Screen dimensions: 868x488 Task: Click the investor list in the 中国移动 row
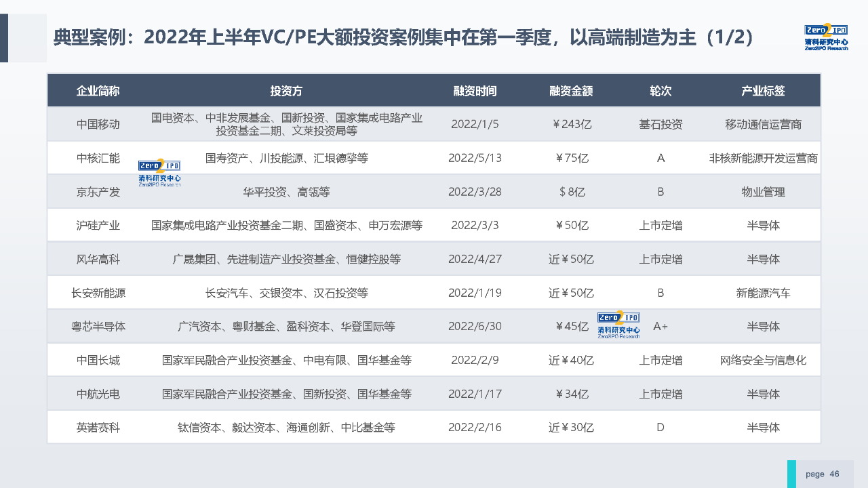[287, 125]
